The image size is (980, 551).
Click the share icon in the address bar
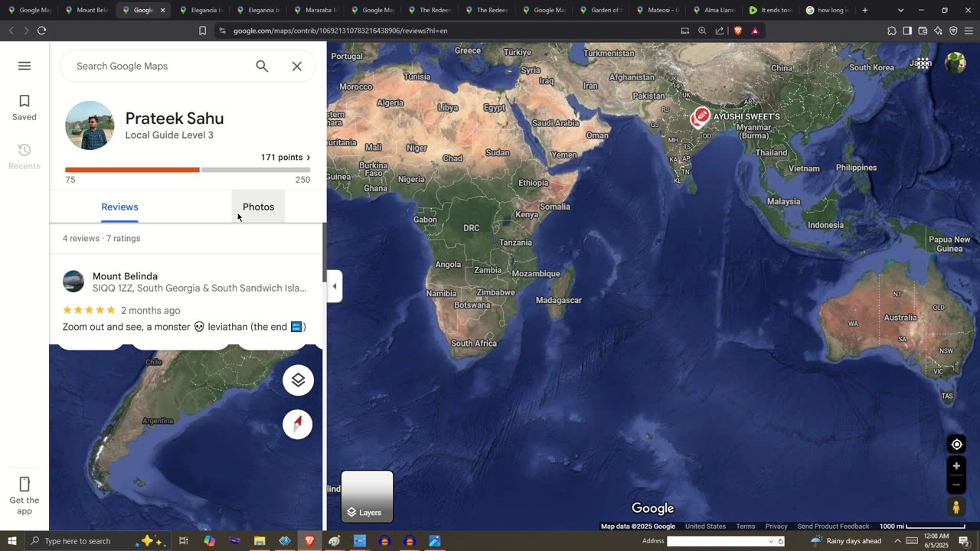[720, 31]
